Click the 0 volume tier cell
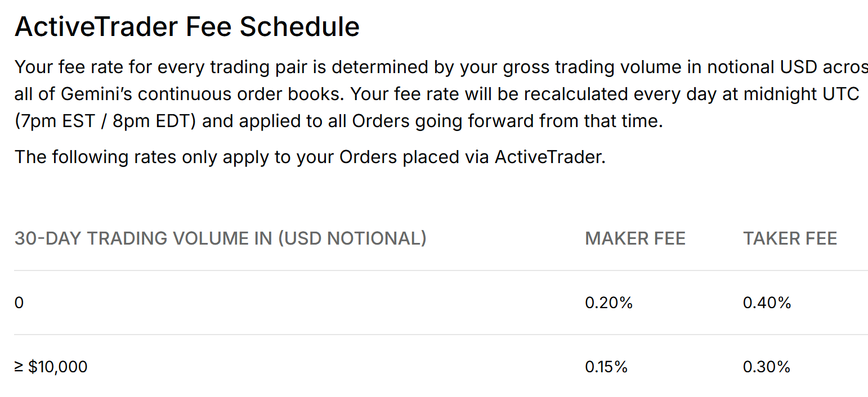This screenshot has height=397, width=868. point(19,303)
